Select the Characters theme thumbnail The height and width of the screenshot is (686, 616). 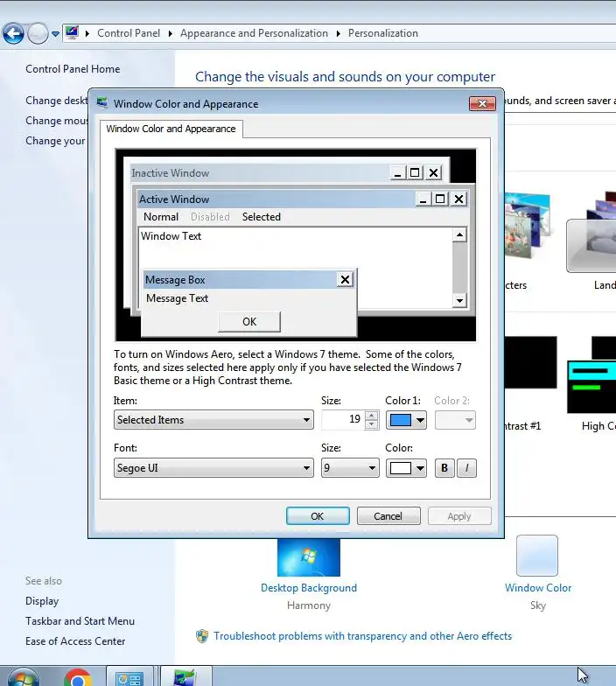(x=527, y=227)
